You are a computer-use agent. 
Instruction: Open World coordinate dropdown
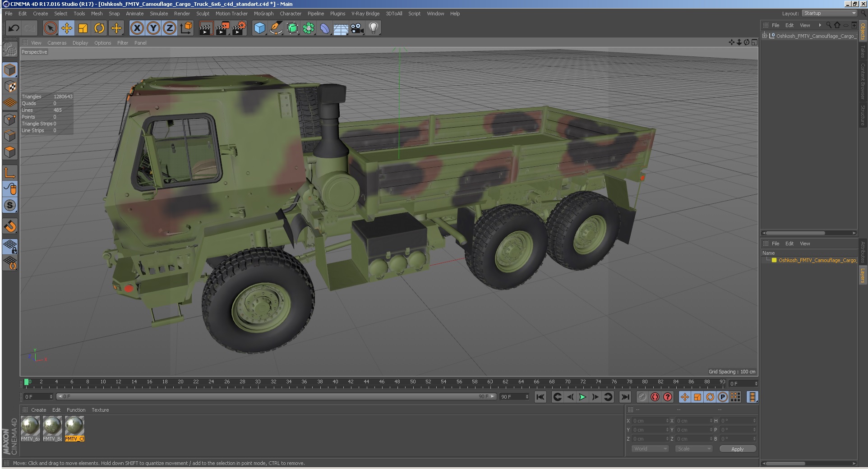650,449
